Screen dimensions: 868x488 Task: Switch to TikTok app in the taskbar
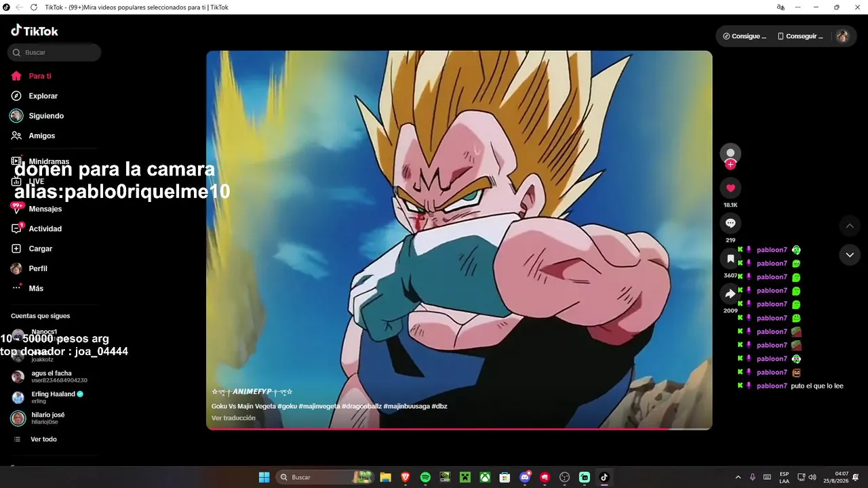[604, 477]
